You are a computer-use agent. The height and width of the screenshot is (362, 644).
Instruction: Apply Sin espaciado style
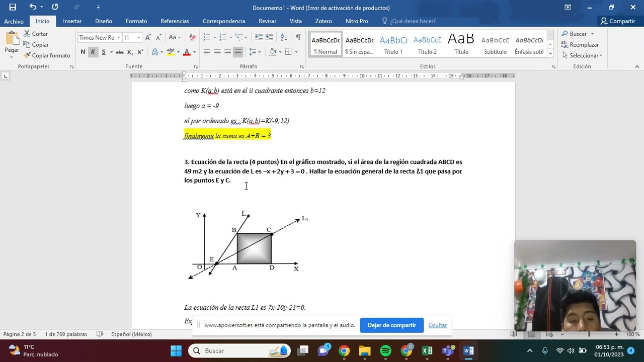(359, 45)
